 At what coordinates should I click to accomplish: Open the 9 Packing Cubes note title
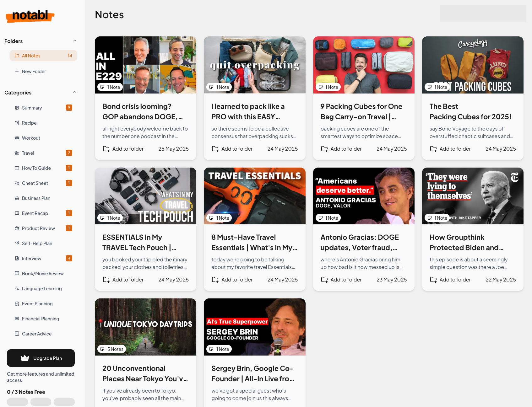[361, 112]
